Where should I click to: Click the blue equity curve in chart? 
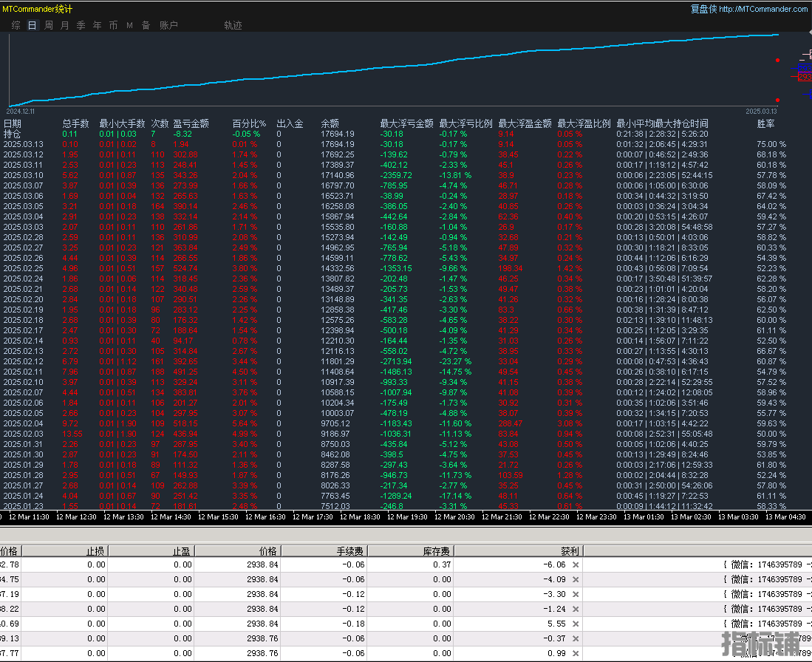point(394,66)
